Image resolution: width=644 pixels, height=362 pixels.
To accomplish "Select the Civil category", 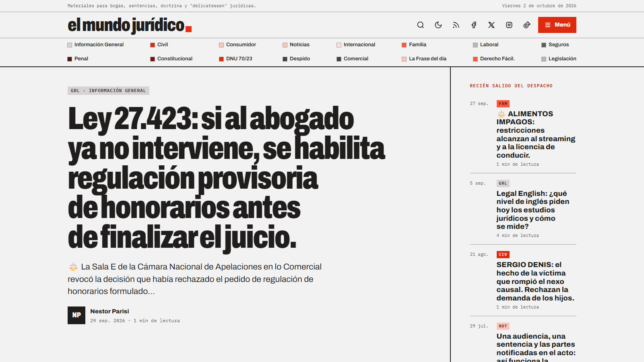I will pos(159,45).
